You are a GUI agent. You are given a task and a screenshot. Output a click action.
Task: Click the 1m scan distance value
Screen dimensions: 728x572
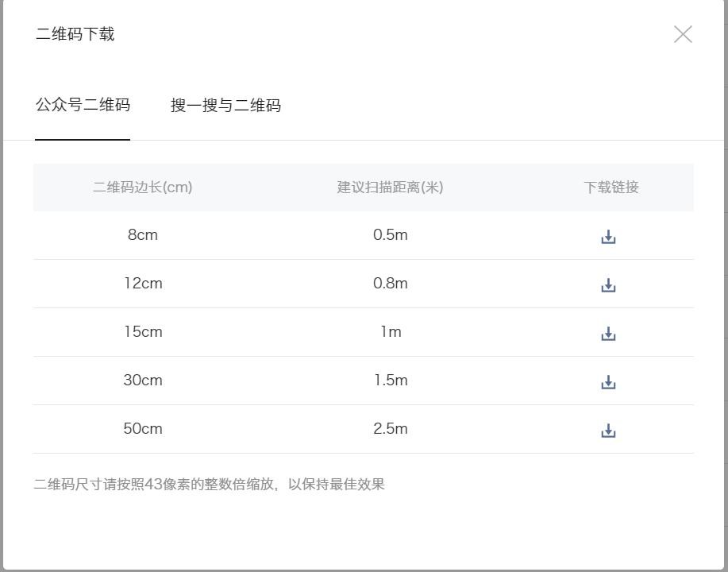click(390, 332)
